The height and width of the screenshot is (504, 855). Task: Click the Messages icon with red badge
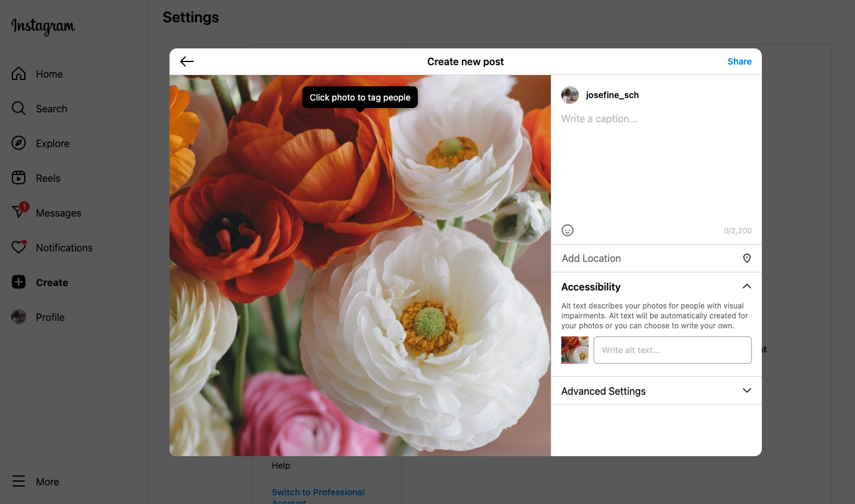coord(19,212)
